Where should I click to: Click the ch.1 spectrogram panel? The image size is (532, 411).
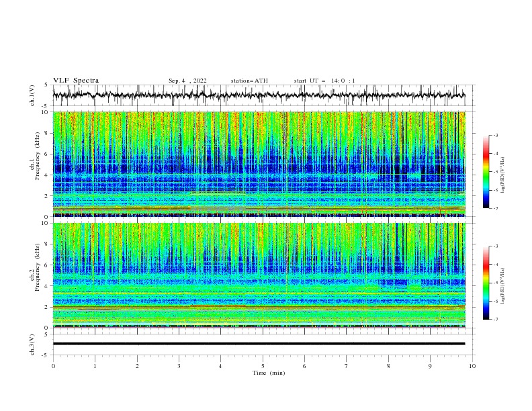pos(259,164)
